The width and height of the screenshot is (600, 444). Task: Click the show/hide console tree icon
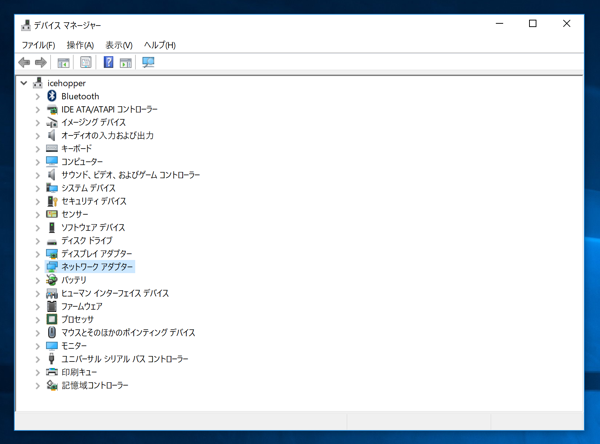pos(63,62)
